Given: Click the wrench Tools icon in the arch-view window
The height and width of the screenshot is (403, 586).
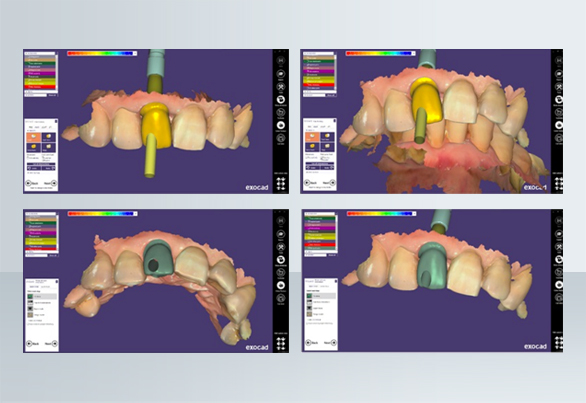Looking at the screenshot, I should click(281, 247).
